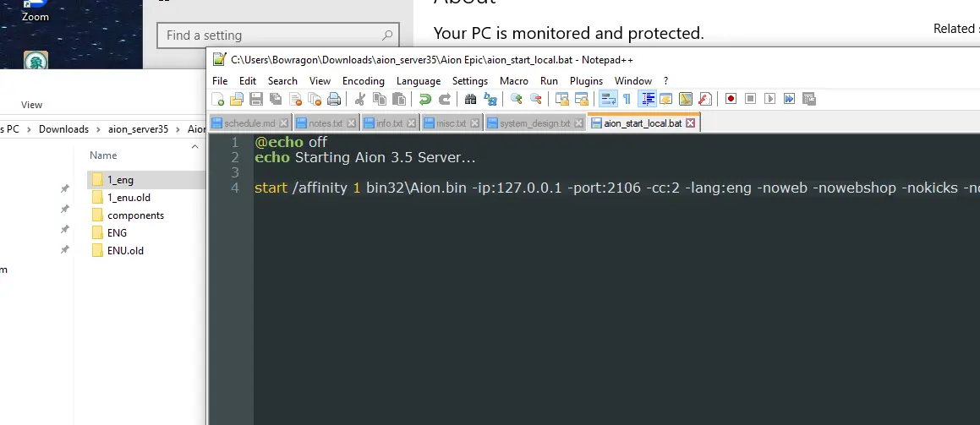Open the ? help menu
The width and height of the screenshot is (980, 425).
click(x=665, y=81)
